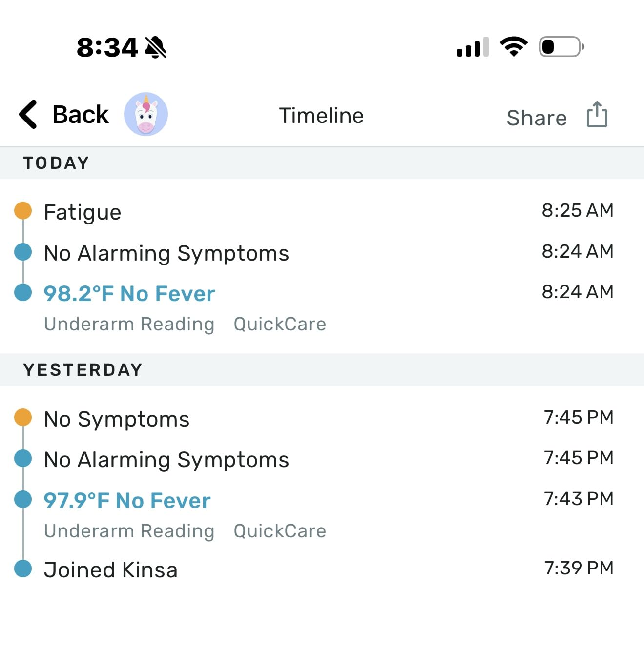Screen dimensions: 644x671
Task: Open today's No Alarming Symptoms entry
Action: pos(166,253)
